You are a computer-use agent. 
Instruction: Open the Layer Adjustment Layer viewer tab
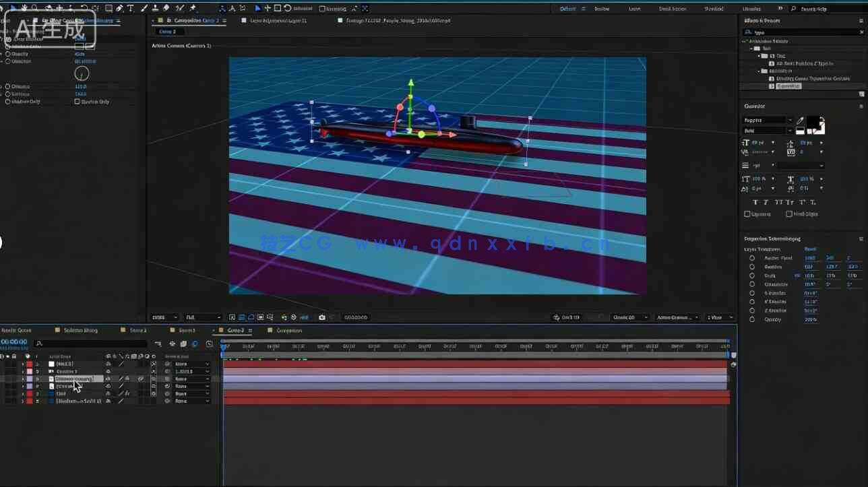point(278,21)
